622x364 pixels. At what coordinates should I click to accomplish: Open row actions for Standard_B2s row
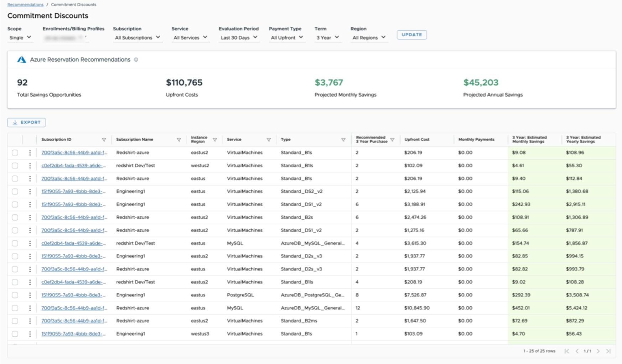(30, 217)
